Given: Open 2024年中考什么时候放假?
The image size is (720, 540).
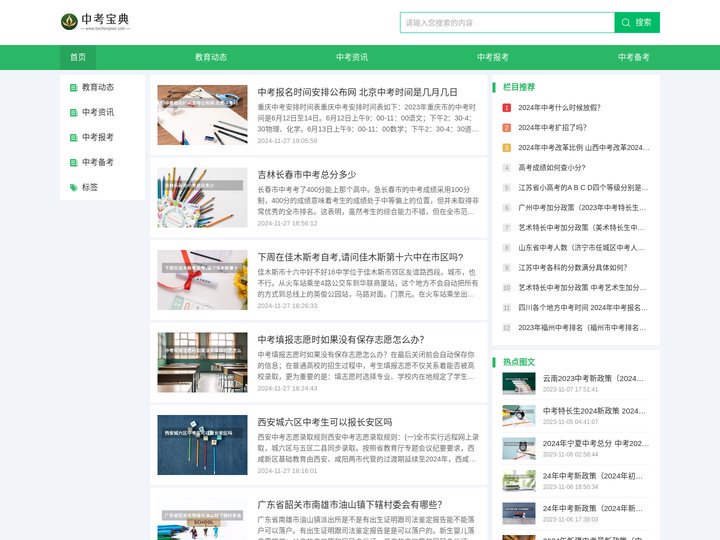Looking at the screenshot, I should click(x=559, y=108).
